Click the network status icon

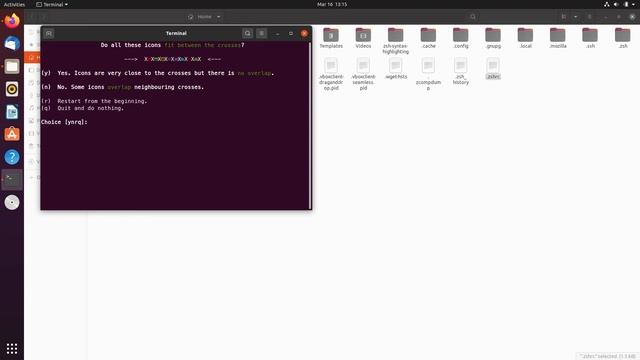(x=607, y=4)
